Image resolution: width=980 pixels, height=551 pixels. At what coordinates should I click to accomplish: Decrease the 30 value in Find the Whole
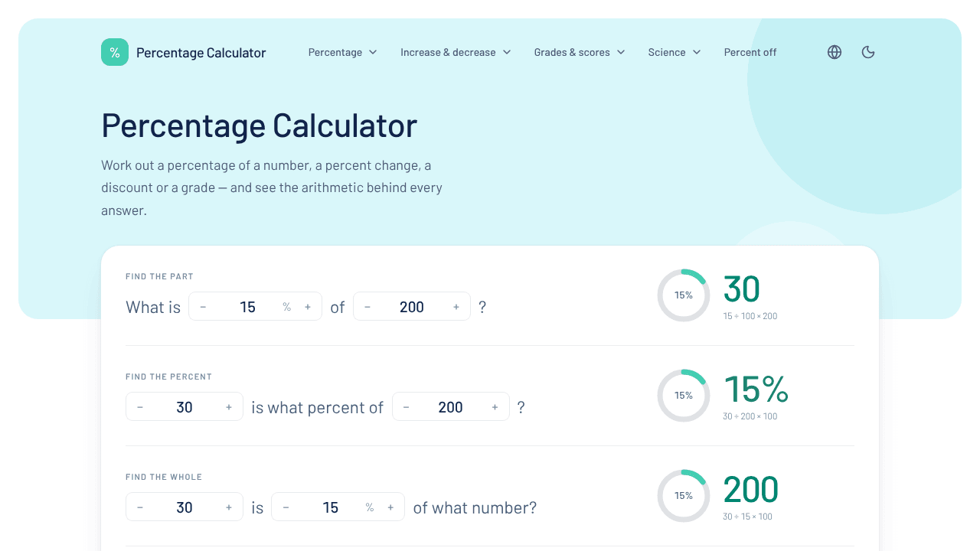(140, 507)
